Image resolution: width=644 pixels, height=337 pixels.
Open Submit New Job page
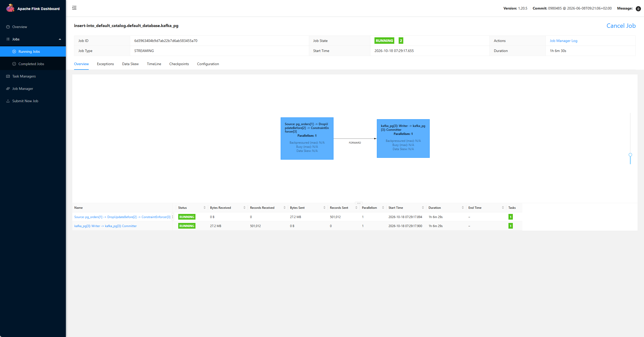(x=33, y=101)
